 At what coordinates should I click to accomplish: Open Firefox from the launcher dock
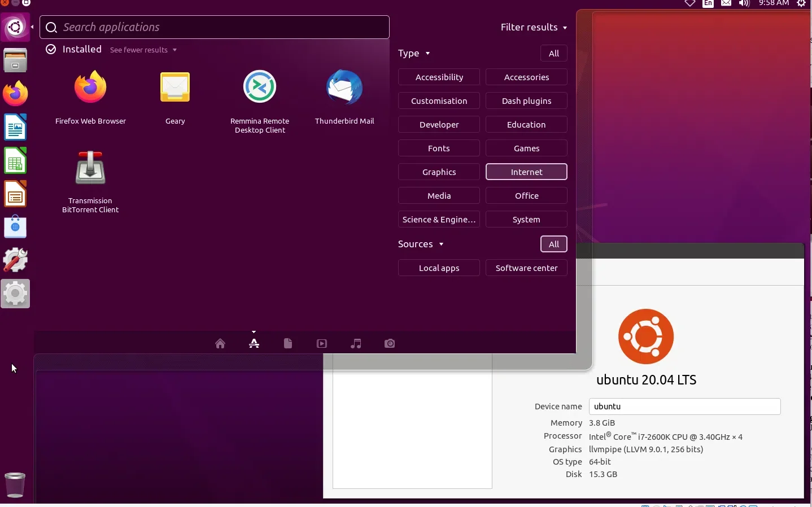click(x=15, y=93)
